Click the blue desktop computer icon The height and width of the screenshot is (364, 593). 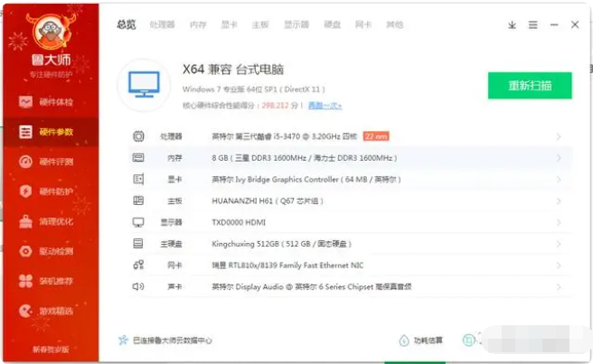point(144,85)
